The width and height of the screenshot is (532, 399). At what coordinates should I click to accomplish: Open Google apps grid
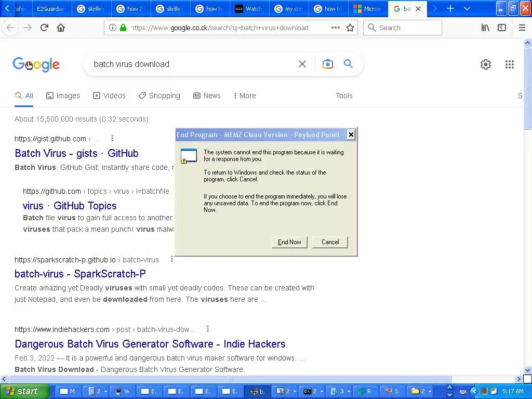[x=509, y=64]
